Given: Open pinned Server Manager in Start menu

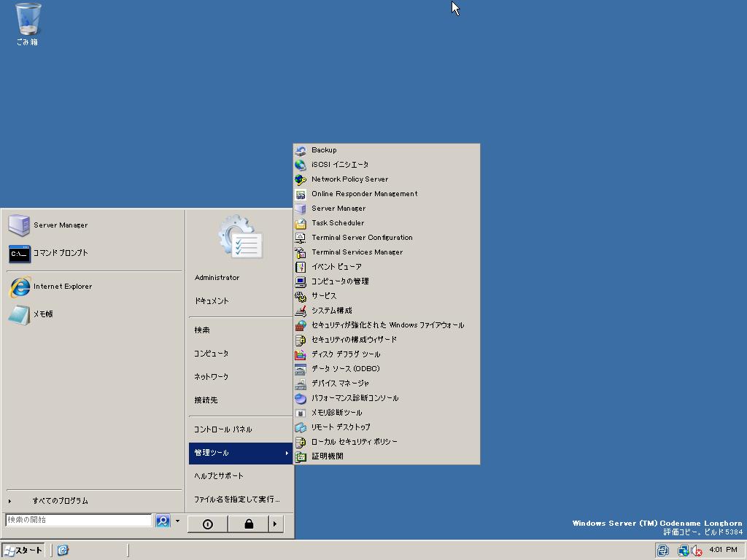Looking at the screenshot, I should (94, 225).
